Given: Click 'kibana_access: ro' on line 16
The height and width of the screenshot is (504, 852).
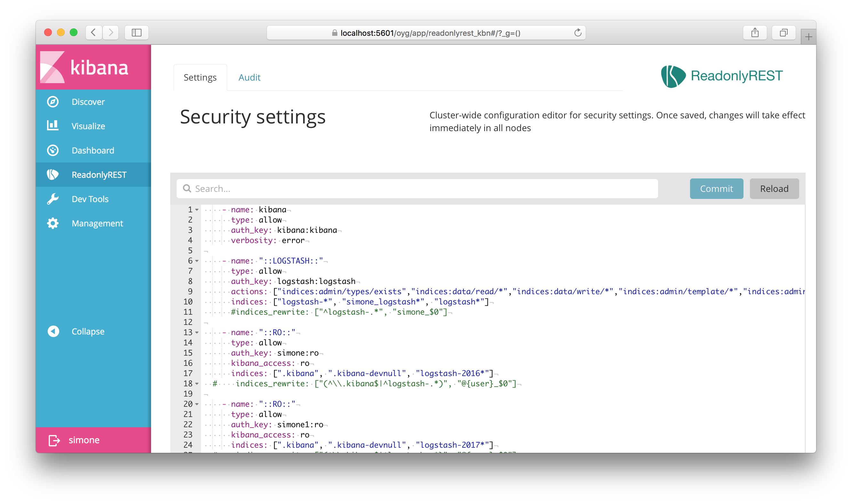Looking at the screenshot, I should (270, 363).
